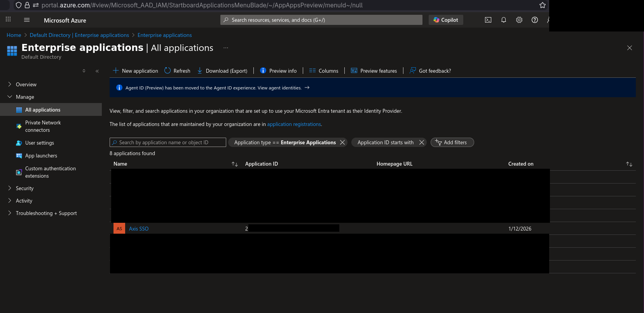Focus the search resources, services, and docs box
Image resolution: width=644 pixels, height=313 pixels.
[321, 20]
